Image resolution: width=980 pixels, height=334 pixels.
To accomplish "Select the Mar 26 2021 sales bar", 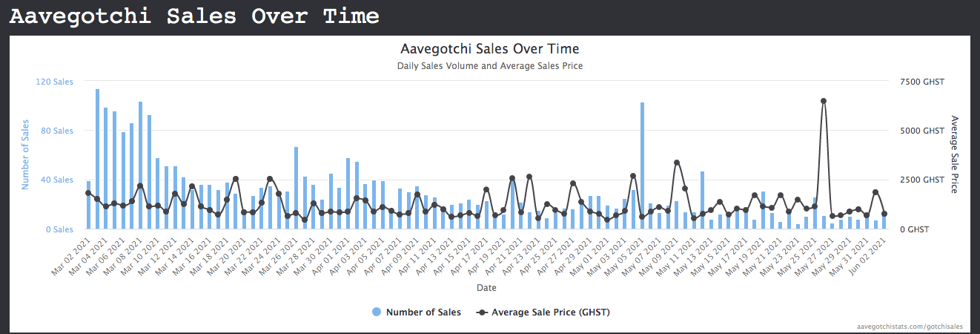I will click(297, 188).
